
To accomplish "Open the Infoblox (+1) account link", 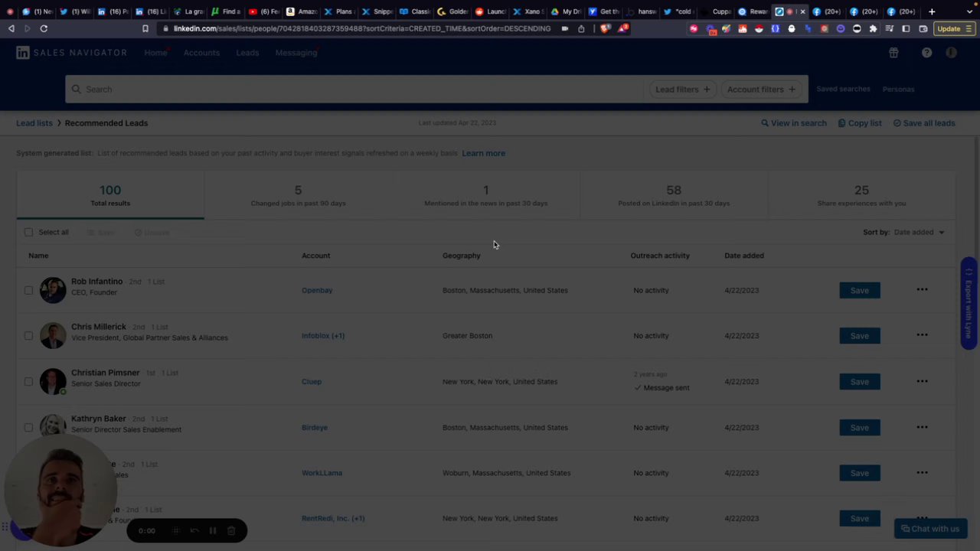I will pyautogui.click(x=323, y=336).
